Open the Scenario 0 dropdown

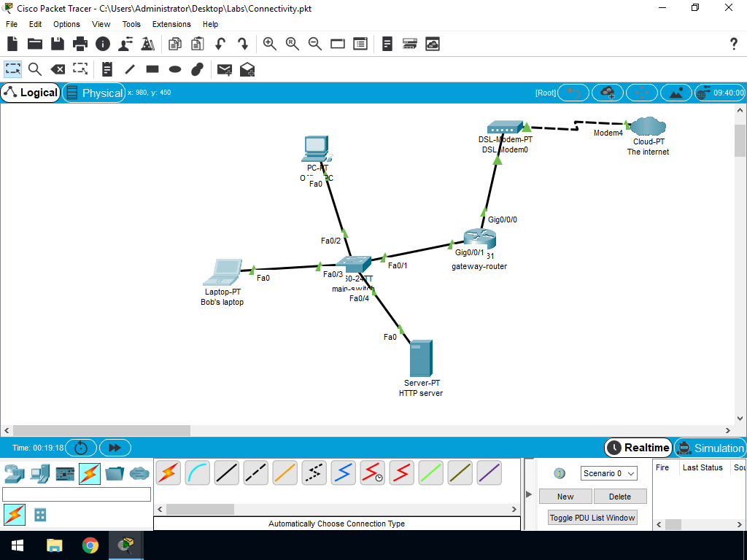[608, 472]
